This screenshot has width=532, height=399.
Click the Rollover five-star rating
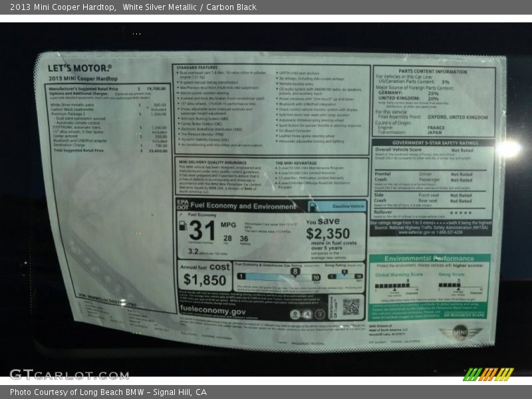(461, 213)
